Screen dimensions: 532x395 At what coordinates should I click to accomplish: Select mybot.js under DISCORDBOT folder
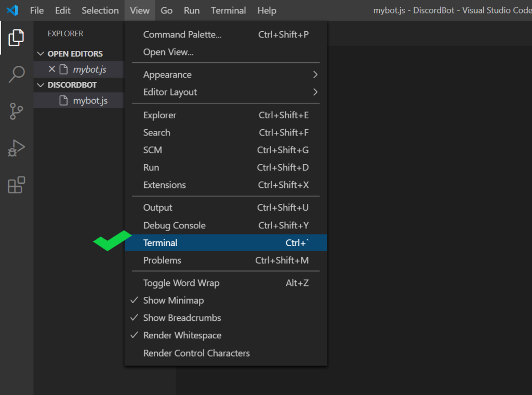tap(79, 100)
